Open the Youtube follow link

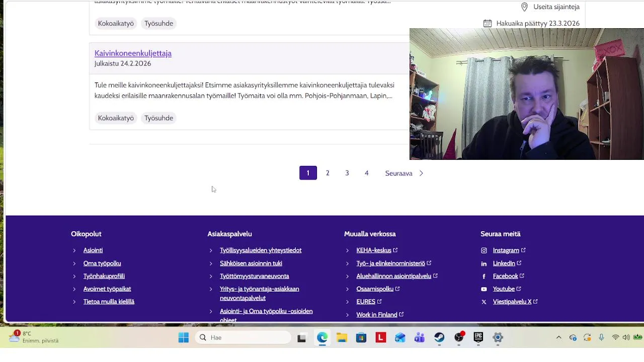(507, 289)
